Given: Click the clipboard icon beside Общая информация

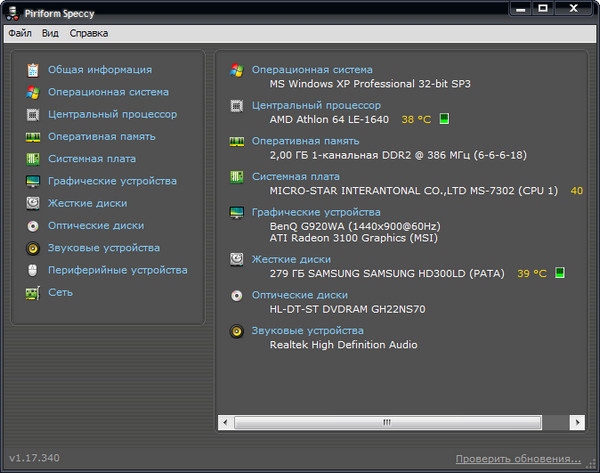Looking at the screenshot, I should click(x=33, y=70).
